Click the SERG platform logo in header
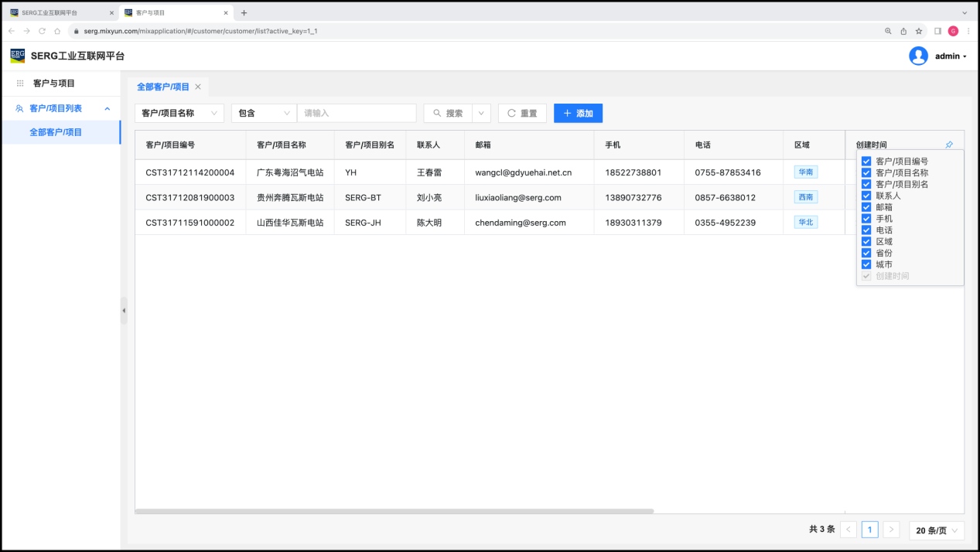The height and width of the screenshot is (552, 980). point(17,56)
